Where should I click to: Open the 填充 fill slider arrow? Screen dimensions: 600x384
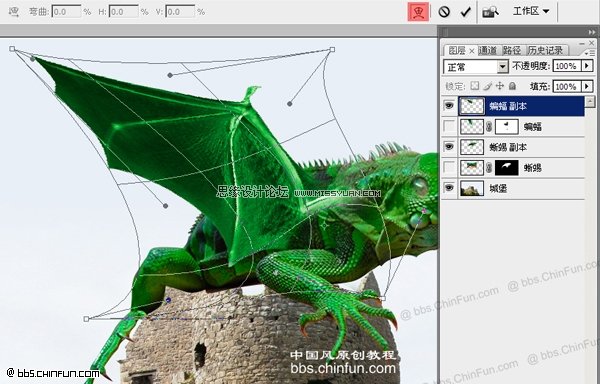tap(587, 86)
